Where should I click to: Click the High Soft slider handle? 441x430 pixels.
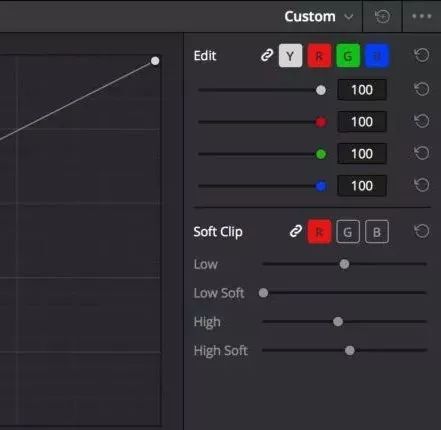(x=350, y=350)
